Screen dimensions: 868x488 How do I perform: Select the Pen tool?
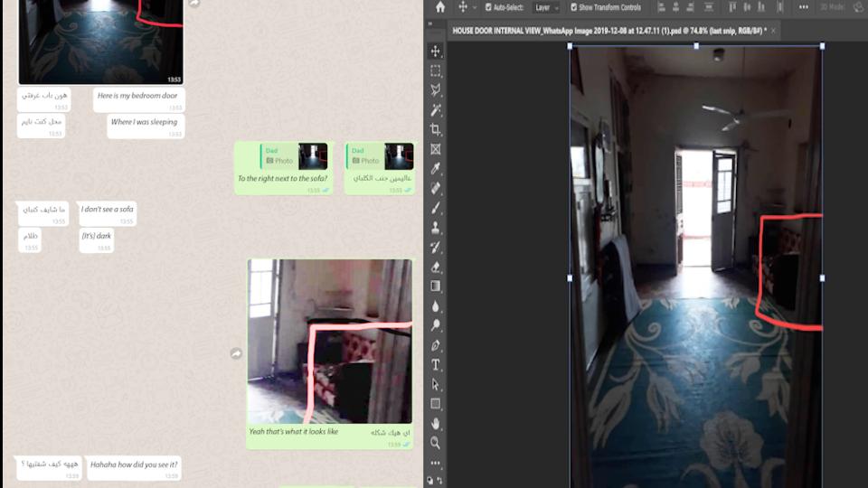(436, 345)
